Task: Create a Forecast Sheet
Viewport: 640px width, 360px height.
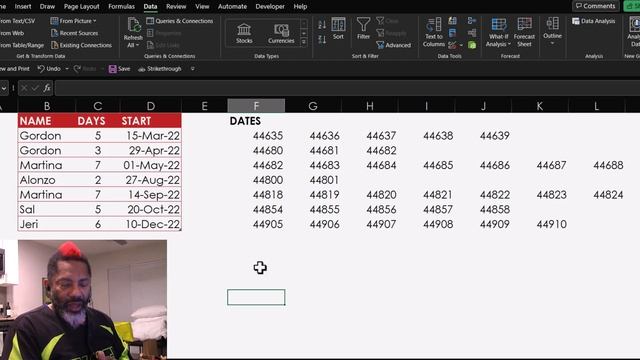Action: coord(524,32)
